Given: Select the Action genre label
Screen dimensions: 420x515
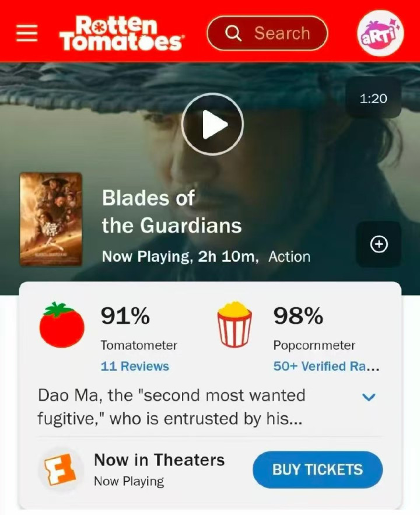Looking at the screenshot, I should coord(289,257).
